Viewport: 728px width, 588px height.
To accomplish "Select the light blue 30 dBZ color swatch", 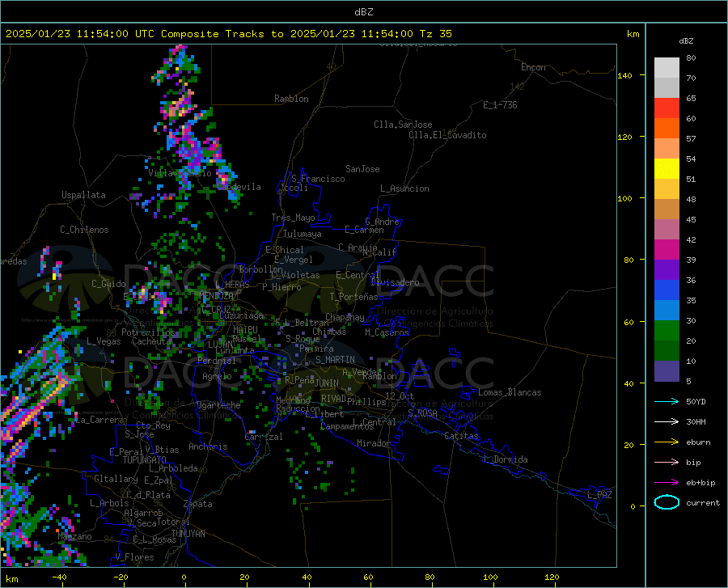I will tap(667, 311).
